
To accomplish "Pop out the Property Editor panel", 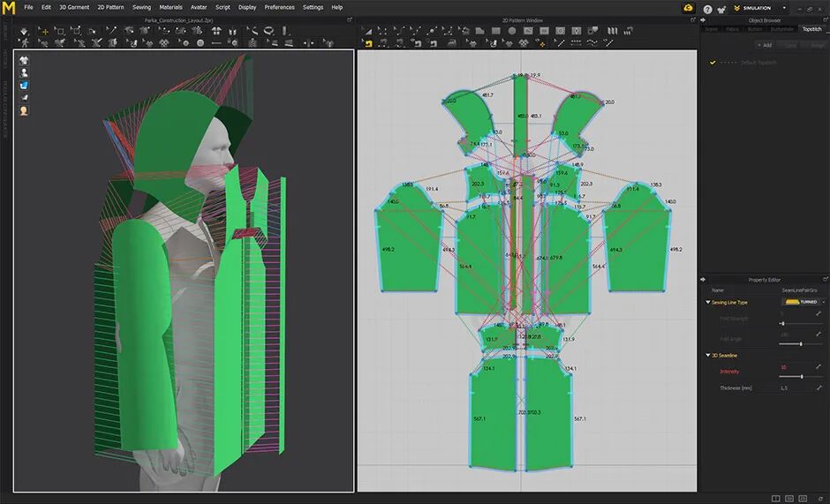I will tap(826, 279).
